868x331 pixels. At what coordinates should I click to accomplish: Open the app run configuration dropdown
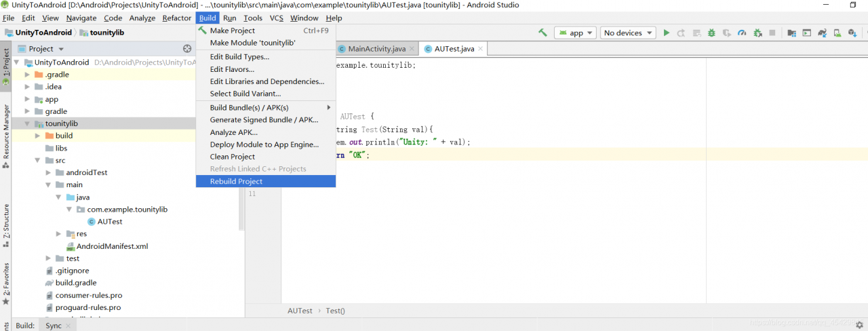(x=575, y=33)
